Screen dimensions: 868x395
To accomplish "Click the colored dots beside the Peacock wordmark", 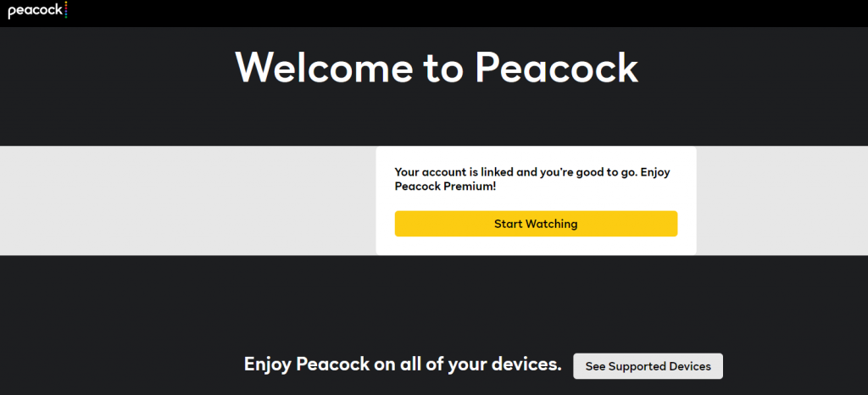I will point(66,9).
